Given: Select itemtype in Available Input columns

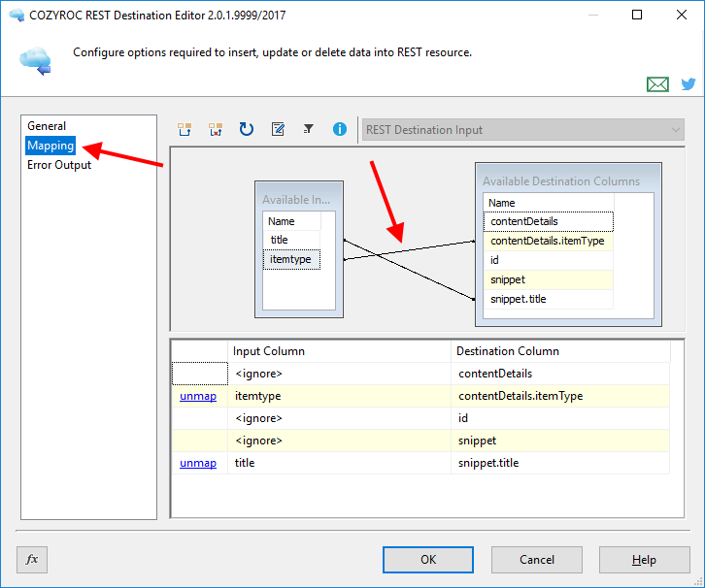Looking at the screenshot, I should [x=291, y=260].
